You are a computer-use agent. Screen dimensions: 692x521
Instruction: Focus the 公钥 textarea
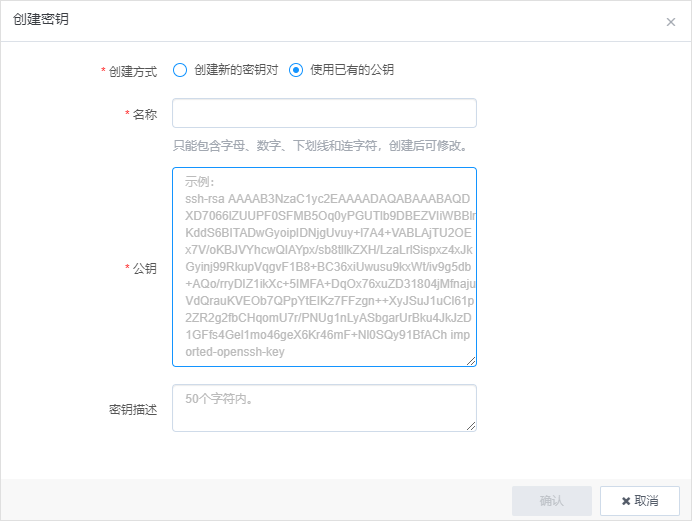(324, 267)
